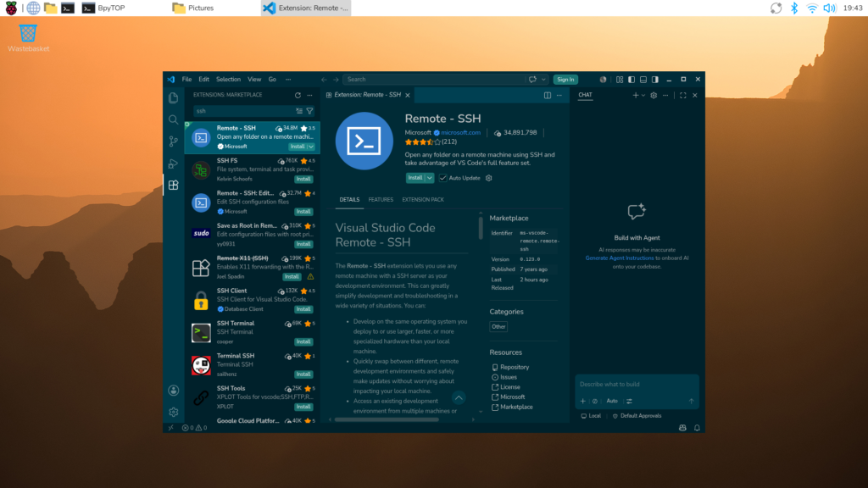Open the Accounts icon in activity bar
The image size is (868, 488).
pos(173,391)
